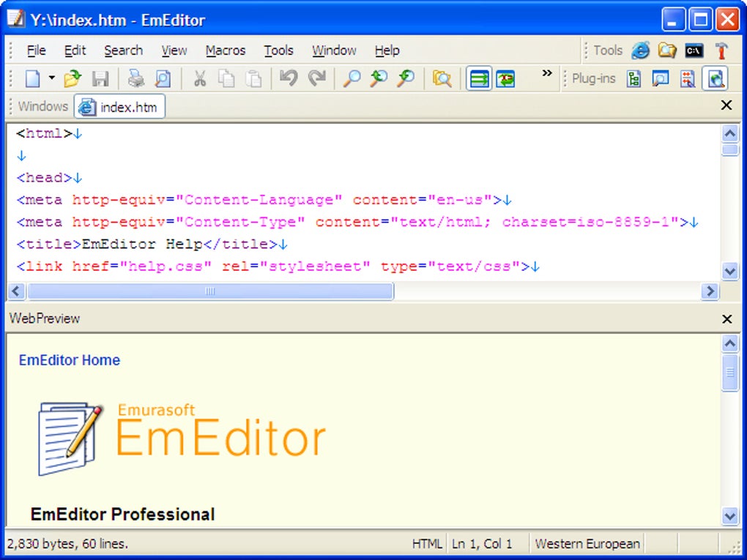Click the editor horizontal scroll right arrow
This screenshot has height=560, width=747.
tap(710, 291)
